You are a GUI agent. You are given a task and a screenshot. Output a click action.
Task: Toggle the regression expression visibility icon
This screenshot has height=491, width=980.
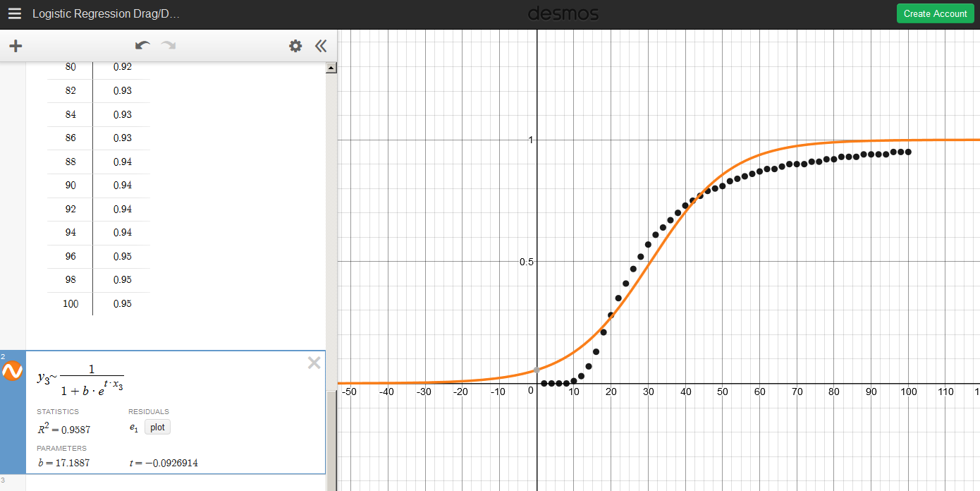(x=13, y=370)
